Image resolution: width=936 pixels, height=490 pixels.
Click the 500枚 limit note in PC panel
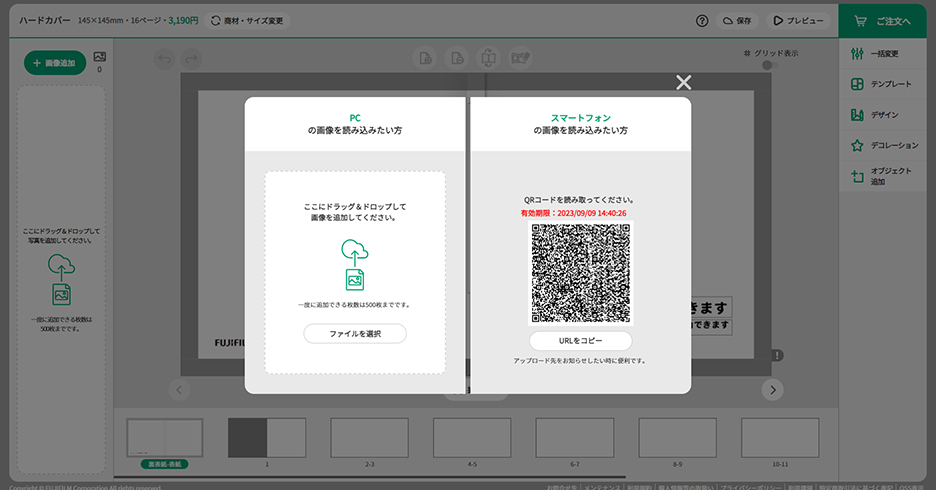pos(355,305)
